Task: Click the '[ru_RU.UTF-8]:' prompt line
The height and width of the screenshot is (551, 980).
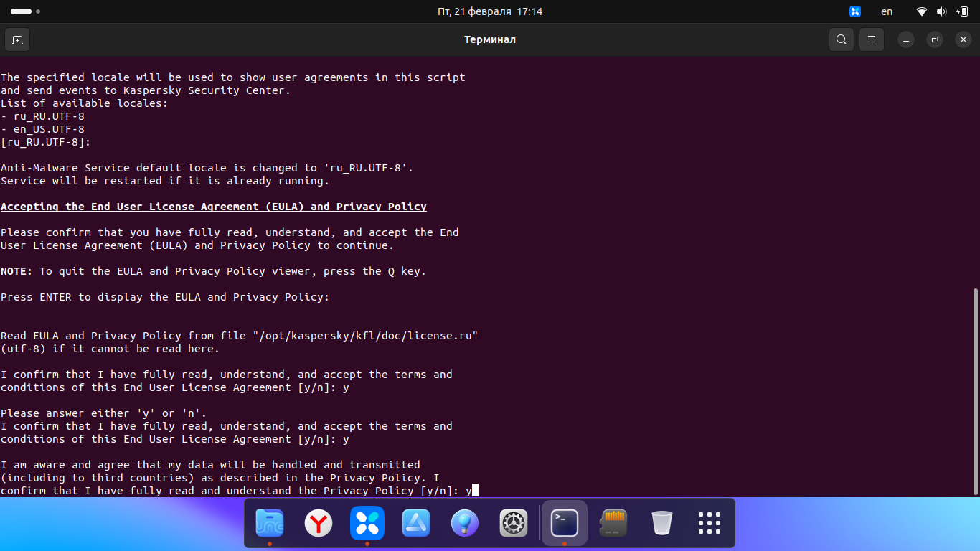Action: tap(46, 142)
